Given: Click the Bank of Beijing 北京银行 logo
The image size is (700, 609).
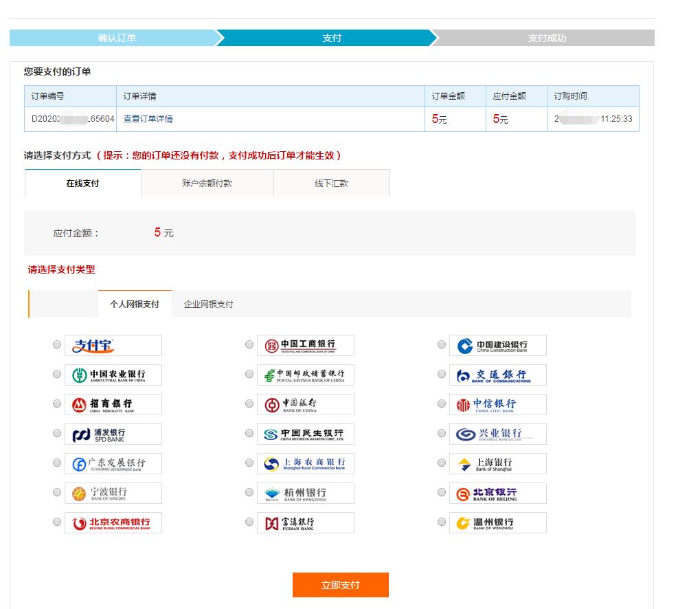Looking at the screenshot, I should [498, 493].
